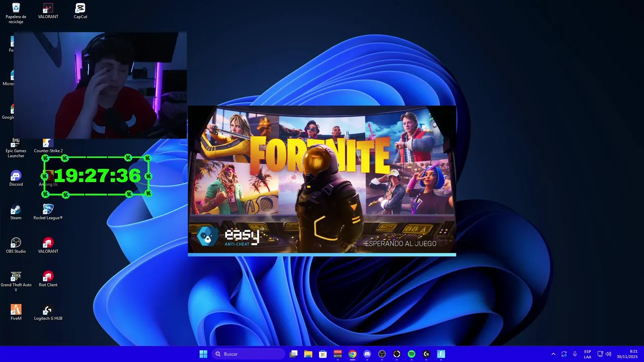
Task: Click the Buscar taskbar search box
Action: pos(249,354)
